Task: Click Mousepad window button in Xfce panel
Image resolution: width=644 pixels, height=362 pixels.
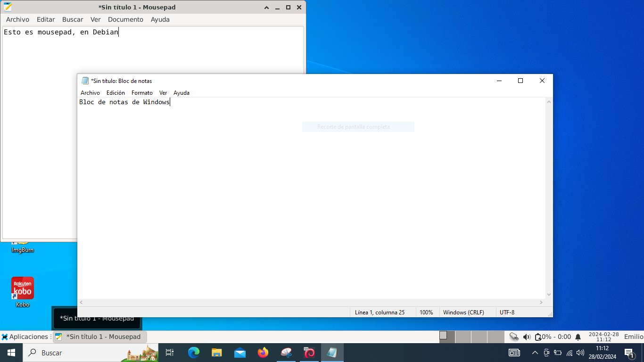Action: point(99,337)
